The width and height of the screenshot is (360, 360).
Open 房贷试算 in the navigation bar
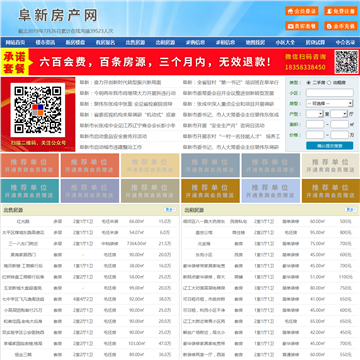pos(315,42)
